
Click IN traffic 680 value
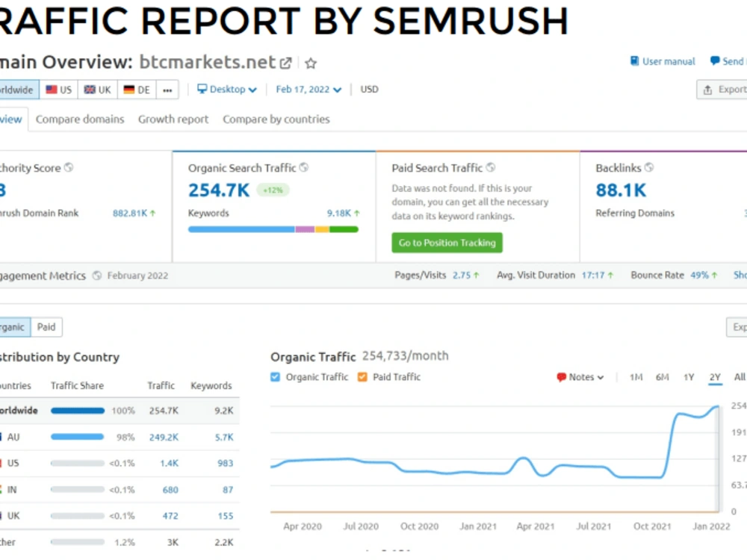tap(170, 490)
